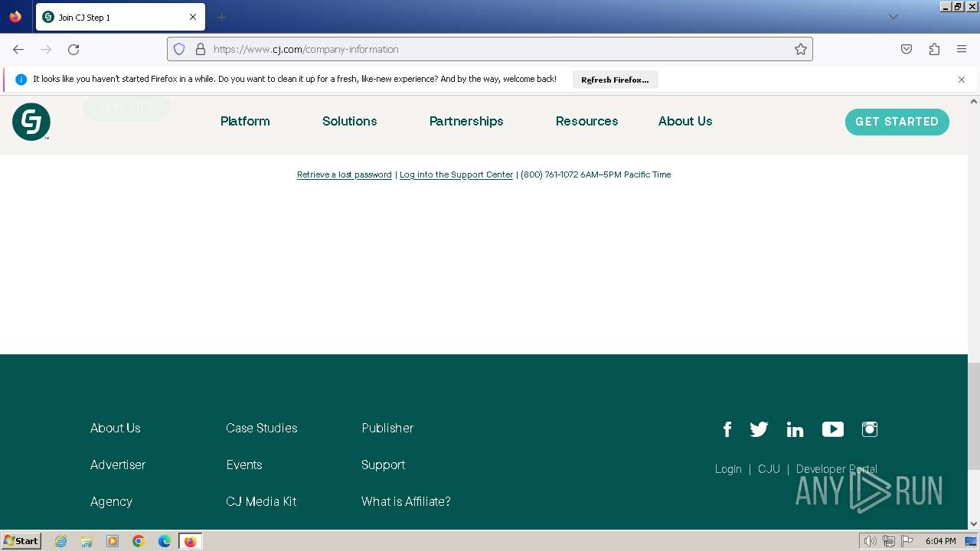Open Firefox tracking protection shield icon
This screenshot has height=551, width=980.
click(179, 49)
